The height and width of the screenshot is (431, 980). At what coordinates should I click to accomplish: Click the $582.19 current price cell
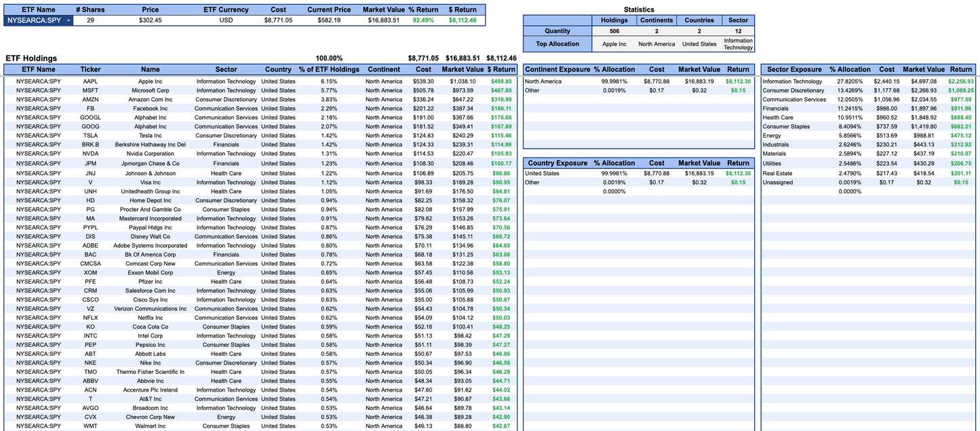point(329,20)
